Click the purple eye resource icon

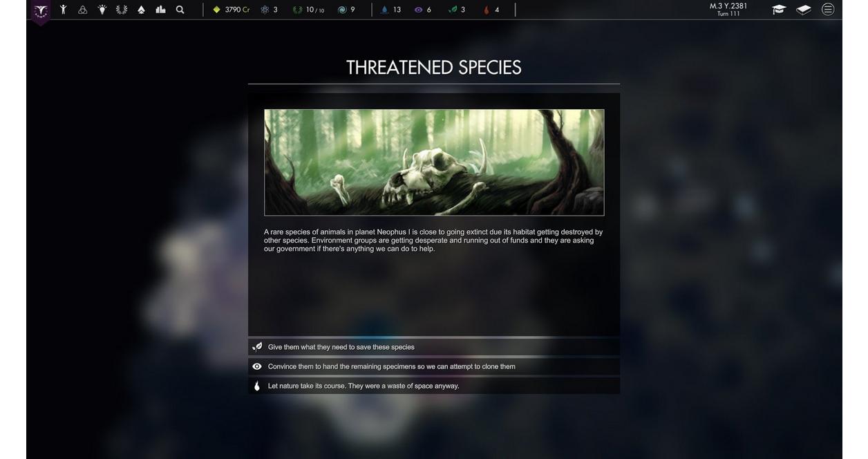tap(418, 10)
